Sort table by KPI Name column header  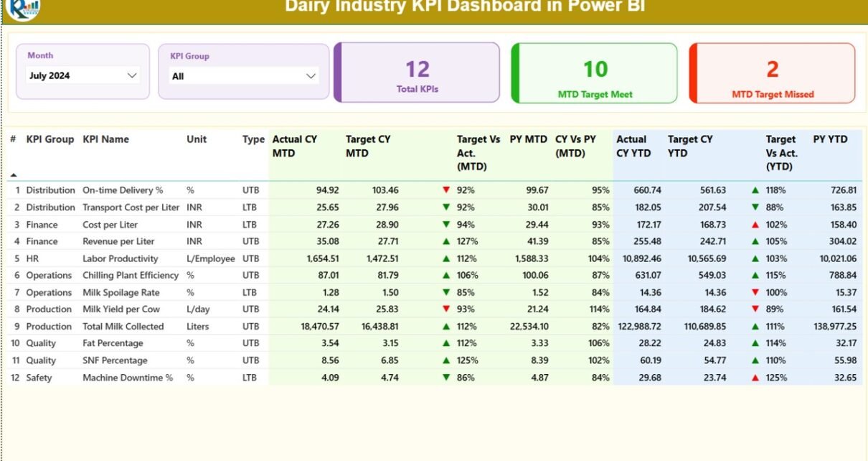click(x=105, y=139)
